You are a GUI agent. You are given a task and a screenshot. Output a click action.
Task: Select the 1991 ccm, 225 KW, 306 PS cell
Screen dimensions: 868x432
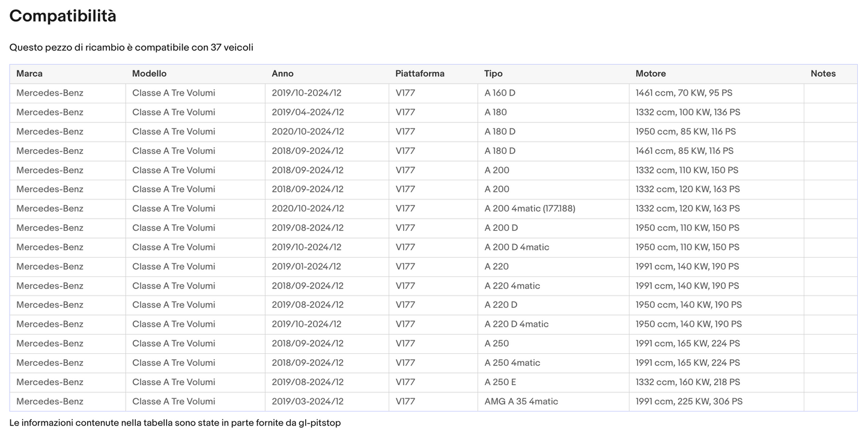[689, 401]
